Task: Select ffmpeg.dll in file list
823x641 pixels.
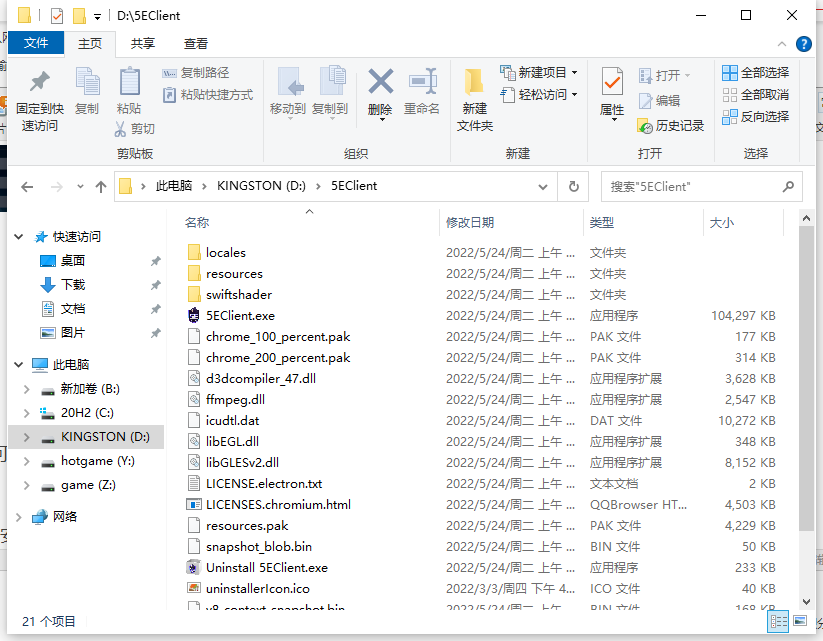Action: [x=235, y=400]
